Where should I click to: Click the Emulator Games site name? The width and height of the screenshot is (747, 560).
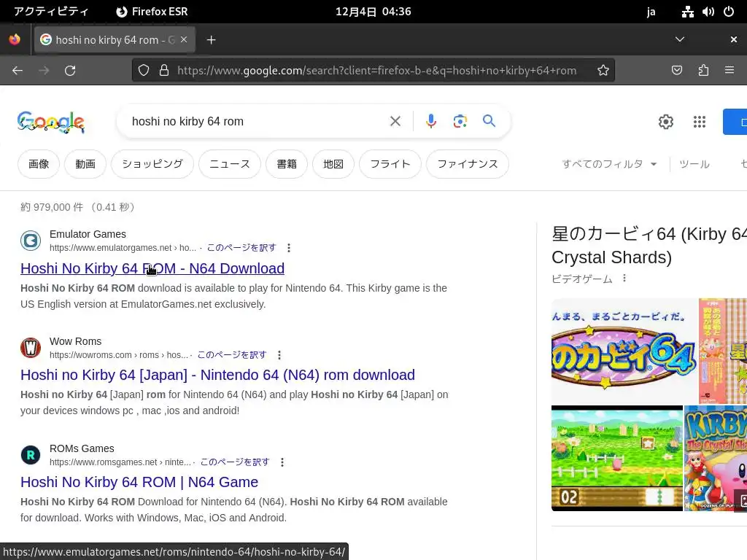(88, 234)
